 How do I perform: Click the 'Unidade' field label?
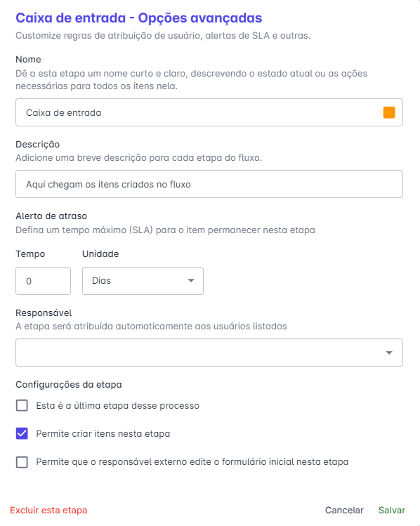point(100,254)
